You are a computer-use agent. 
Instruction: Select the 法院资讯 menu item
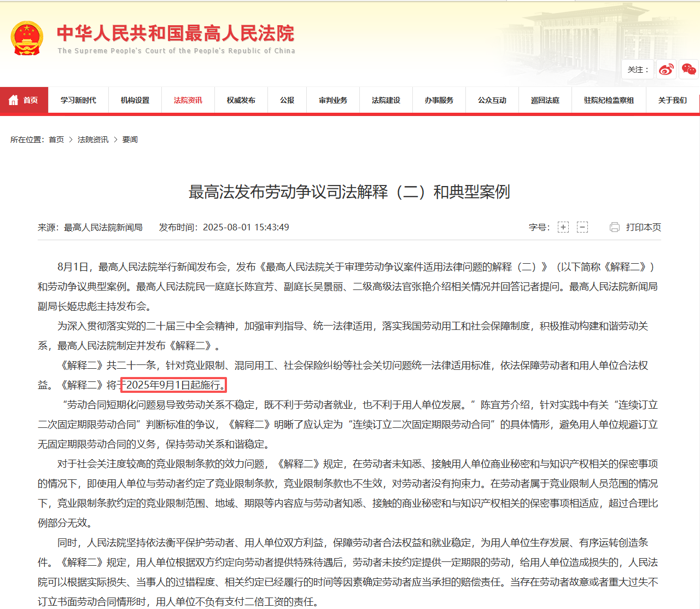pyautogui.click(x=188, y=100)
